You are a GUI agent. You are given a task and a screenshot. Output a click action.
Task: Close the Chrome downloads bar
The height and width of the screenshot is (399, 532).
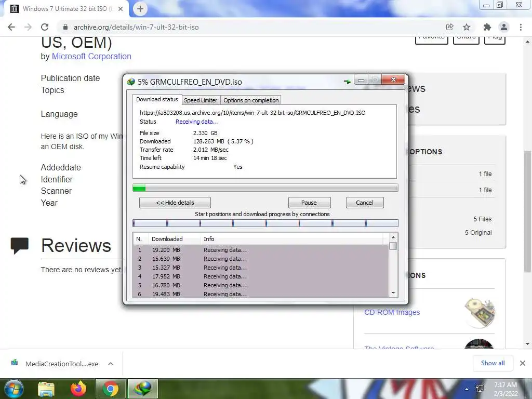523,363
